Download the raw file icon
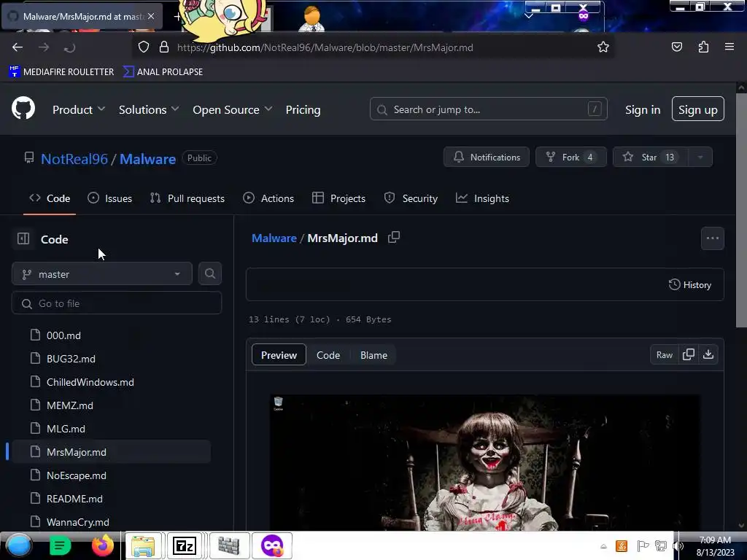The height and width of the screenshot is (560, 747). 708,355
